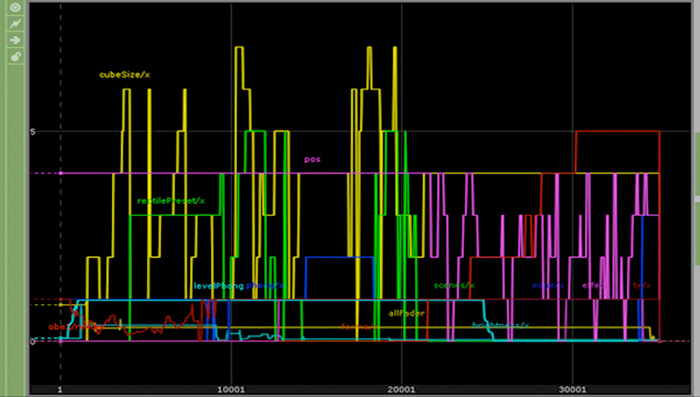Toggle the arrow bypass flag icon
Image resolution: width=700 pixels, height=397 pixels.
pyautogui.click(x=15, y=40)
